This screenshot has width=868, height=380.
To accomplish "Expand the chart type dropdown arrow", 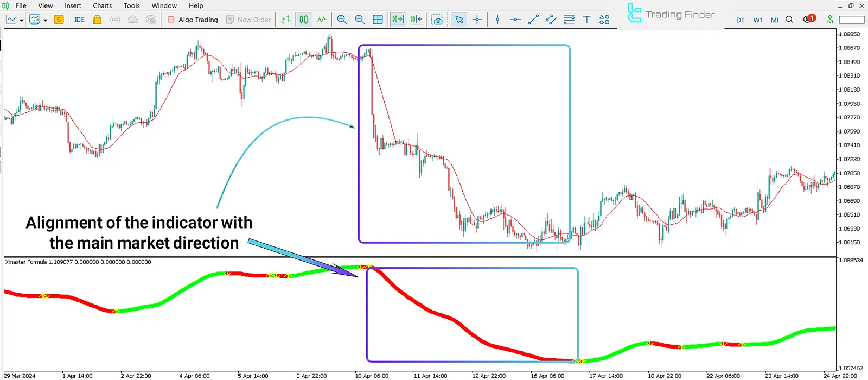I will pos(21,20).
